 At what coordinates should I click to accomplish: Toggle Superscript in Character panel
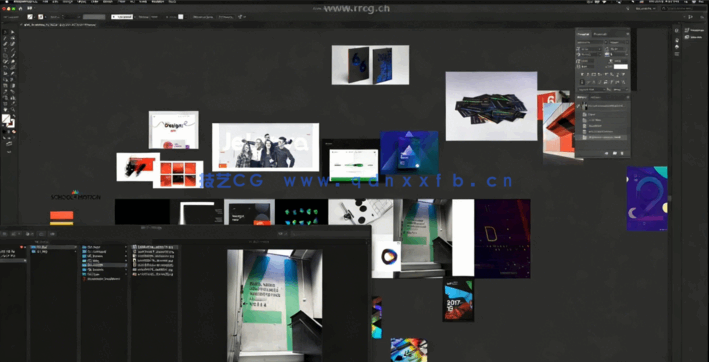click(x=606, y=75)
